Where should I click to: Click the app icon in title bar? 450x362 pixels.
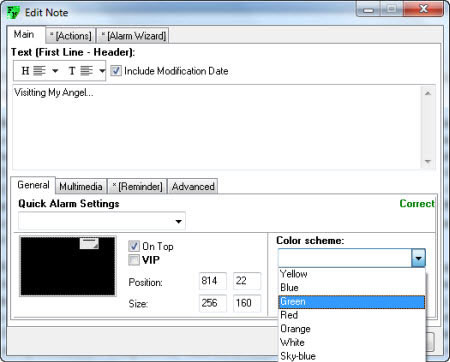[13, 13]
